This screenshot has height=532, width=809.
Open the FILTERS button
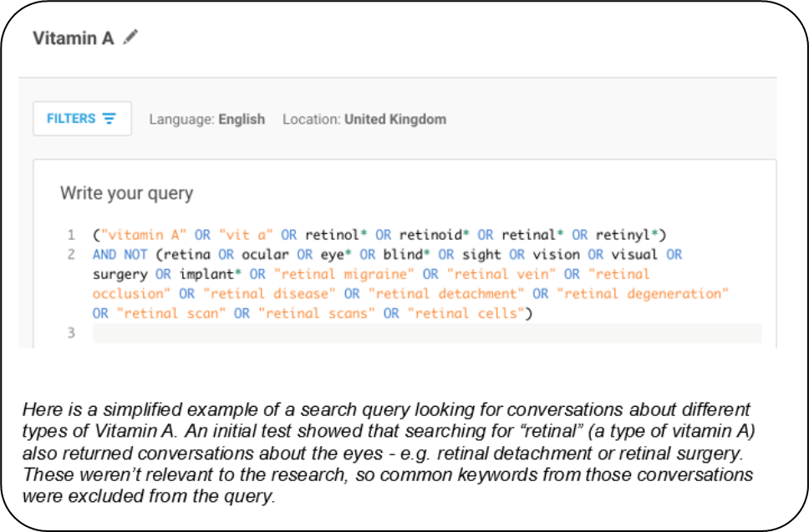point(82,119)
